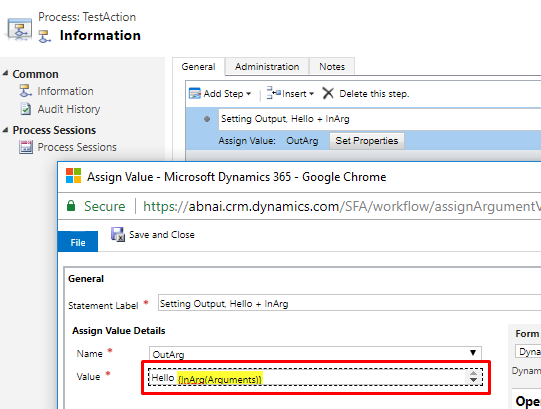Collapse the Process Sessions section
This screenshot has width=541, height=409.
coord(5,130)
